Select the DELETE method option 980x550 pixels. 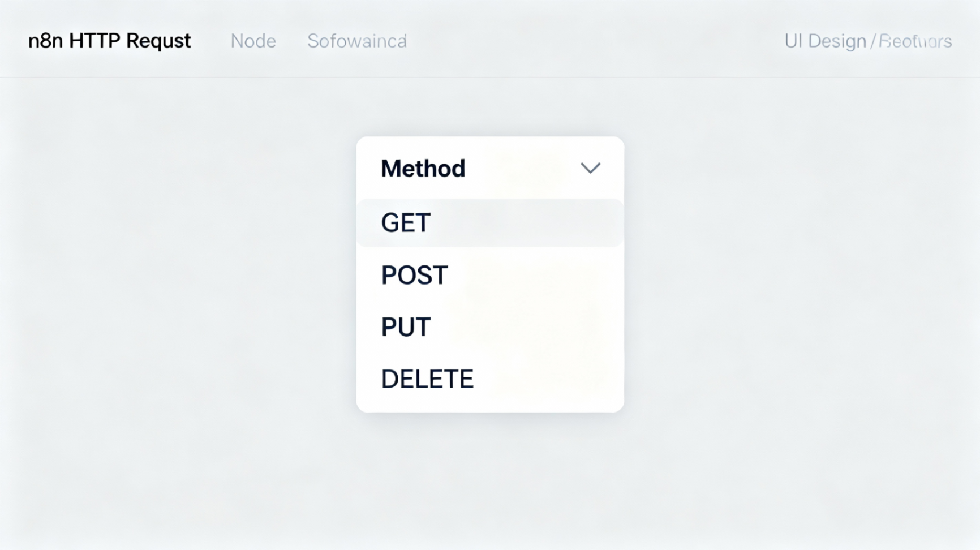pos(427,379)
